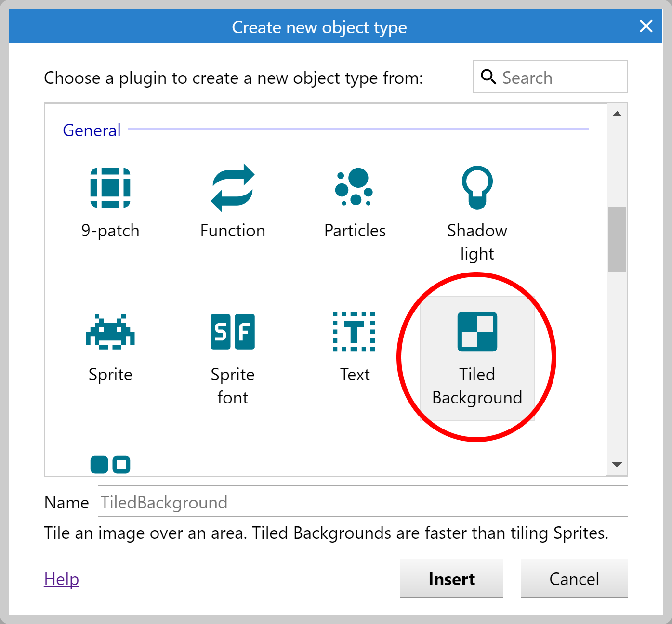Select the Function plugin icon
Image resolution: width=672 pixels, height=624 pixels.
click(x=233, y=188)
